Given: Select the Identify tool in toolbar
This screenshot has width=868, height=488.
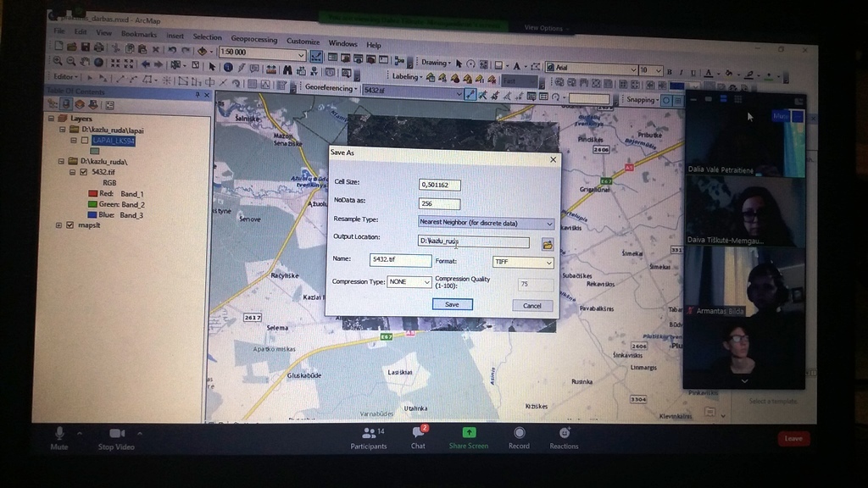Looking at the screenshot, I should click(228, 67).
